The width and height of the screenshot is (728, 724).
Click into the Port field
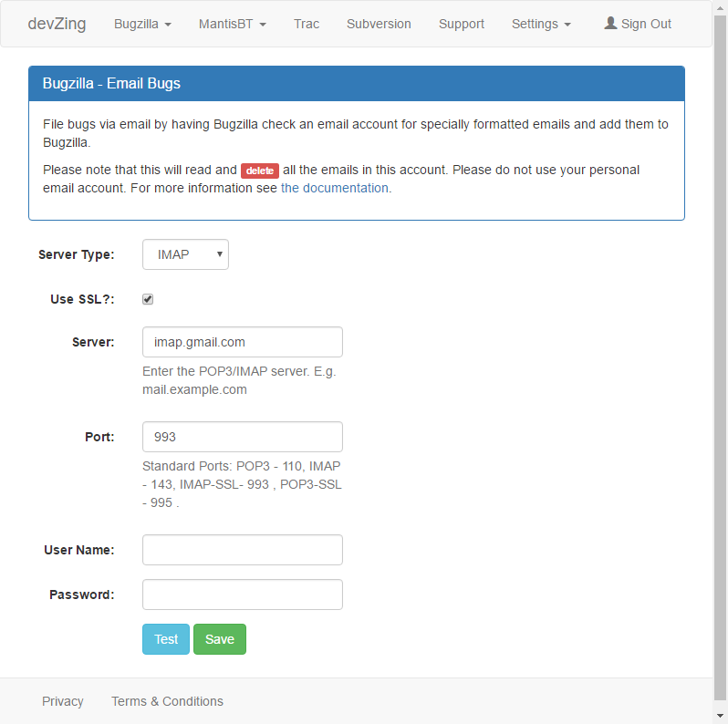[243, 437]
